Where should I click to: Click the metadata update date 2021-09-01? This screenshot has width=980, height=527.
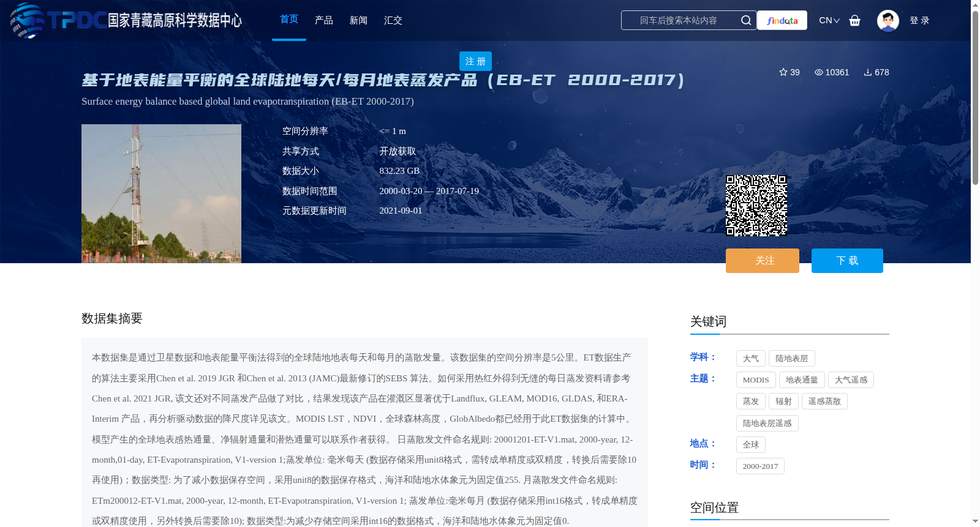pyautogui.click(x=401, y=211)
